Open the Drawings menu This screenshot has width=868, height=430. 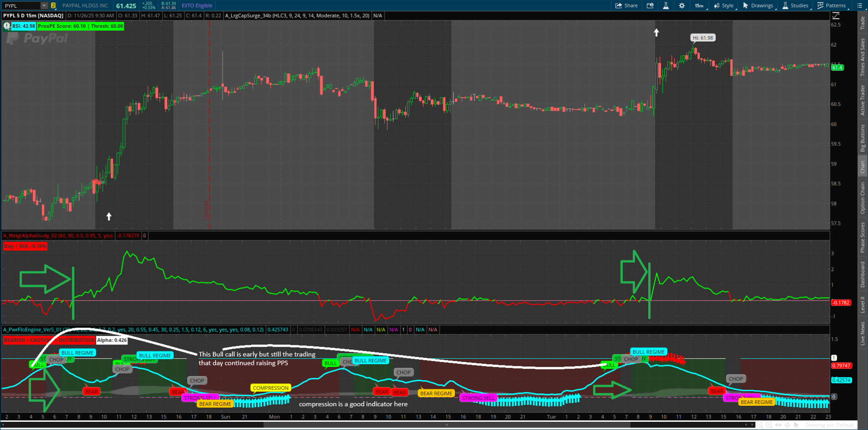tap(758, 5)
